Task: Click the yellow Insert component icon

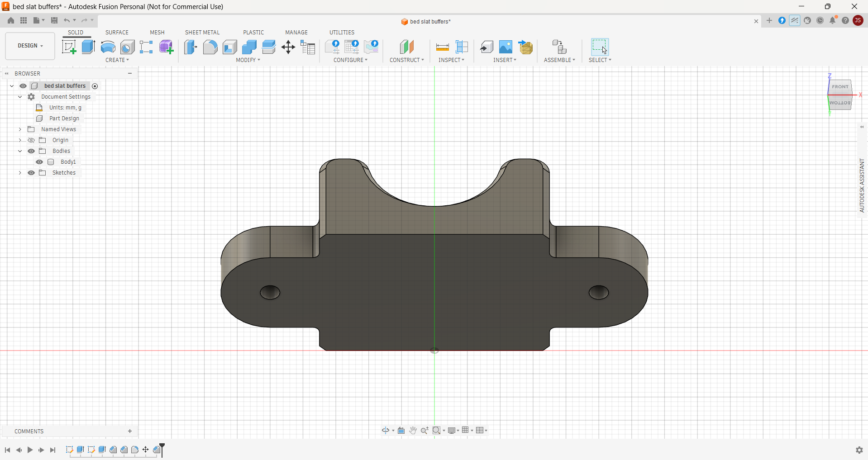Action: coord(525,47)
